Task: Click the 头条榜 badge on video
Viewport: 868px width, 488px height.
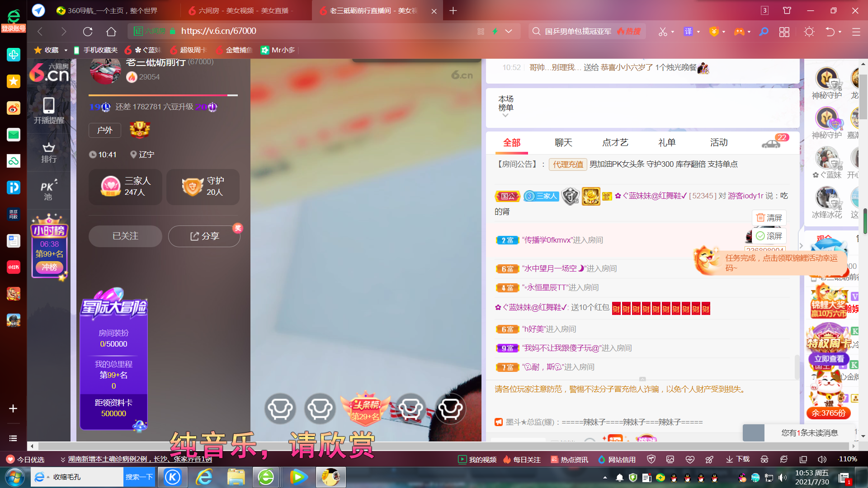Action: click(365, 408)
